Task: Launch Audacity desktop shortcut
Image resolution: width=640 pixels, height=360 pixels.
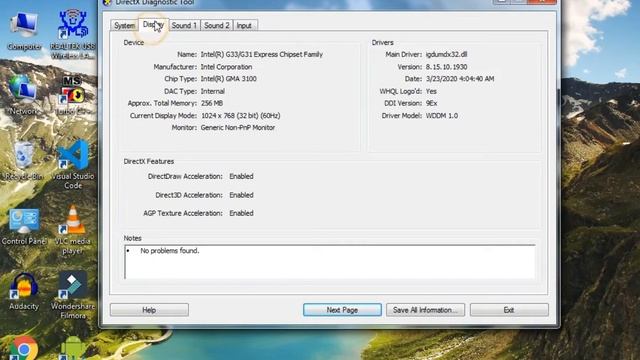Action: click(x=24, y=291)
